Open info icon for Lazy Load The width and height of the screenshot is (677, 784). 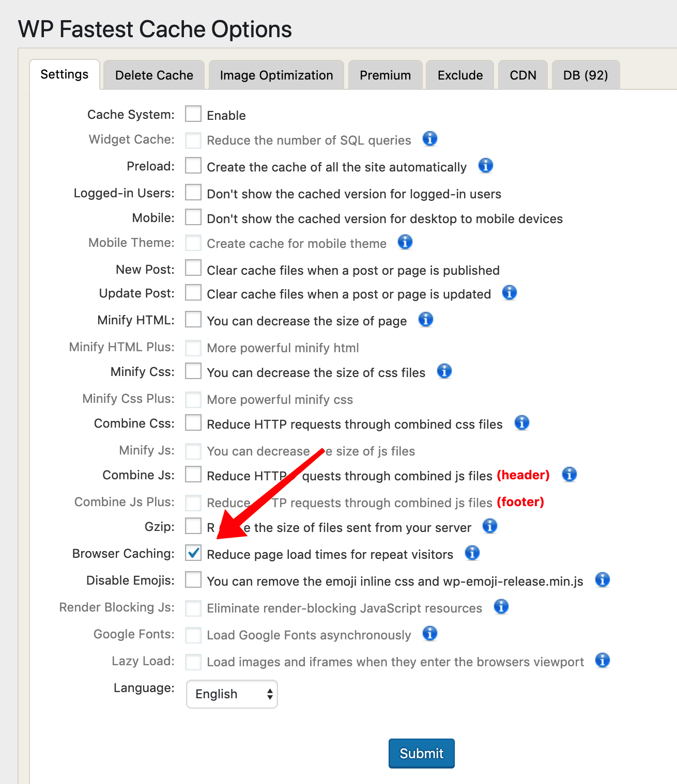coord(603,660)
